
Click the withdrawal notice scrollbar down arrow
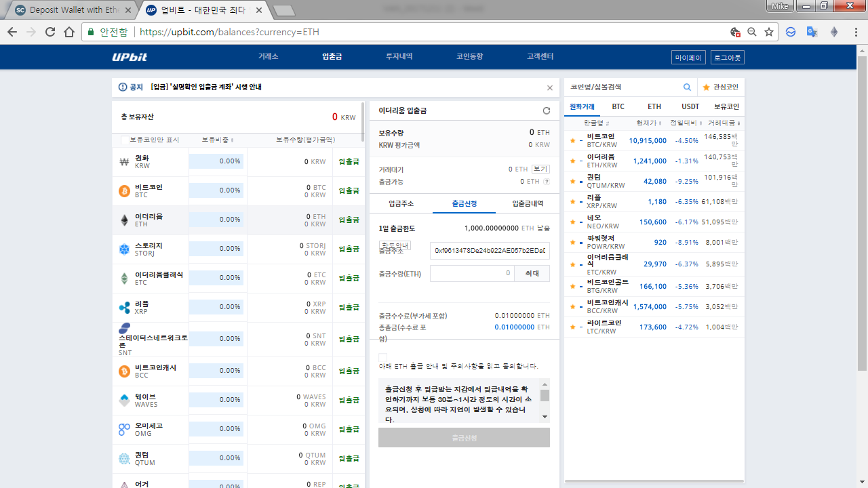coord(545,417)
